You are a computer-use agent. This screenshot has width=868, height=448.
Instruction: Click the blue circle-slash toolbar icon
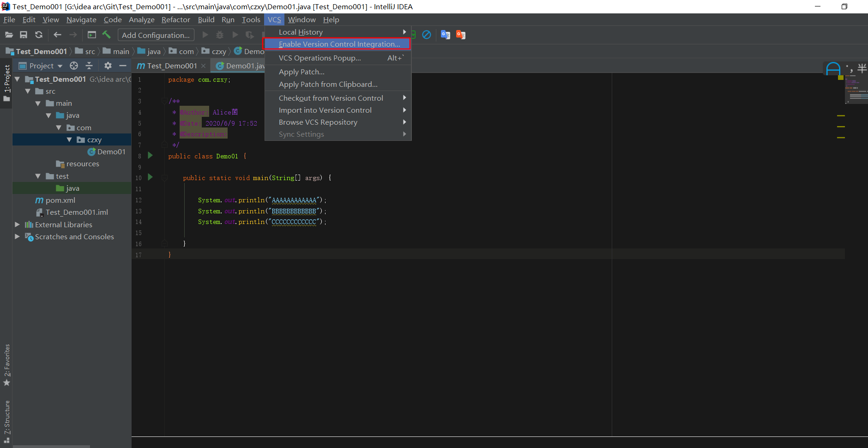click(427, 35)
